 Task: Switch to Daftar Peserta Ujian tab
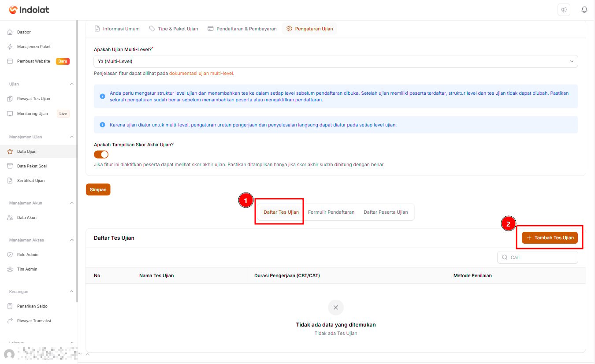click(x=386, y=212)
